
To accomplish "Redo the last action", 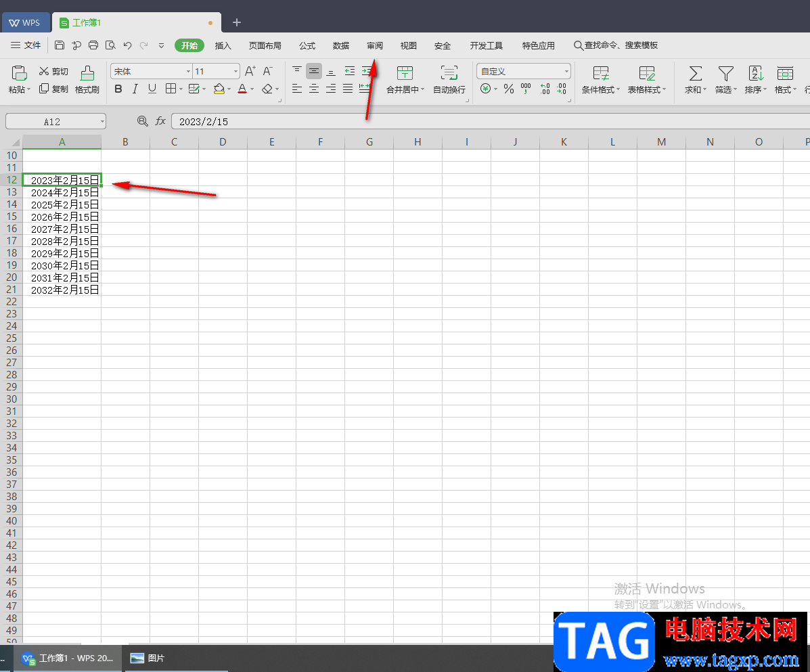I will click(144, 45).
